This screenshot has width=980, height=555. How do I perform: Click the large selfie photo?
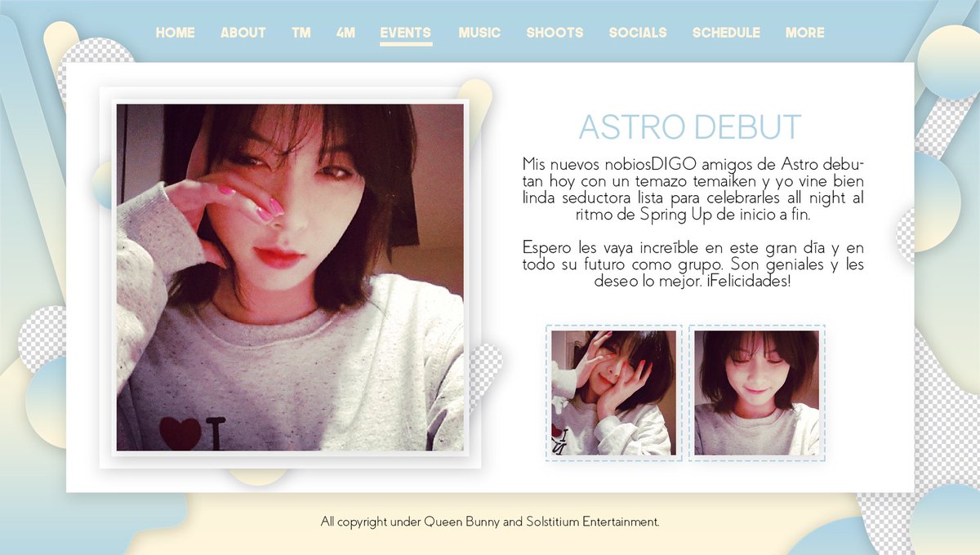[290, 277]
